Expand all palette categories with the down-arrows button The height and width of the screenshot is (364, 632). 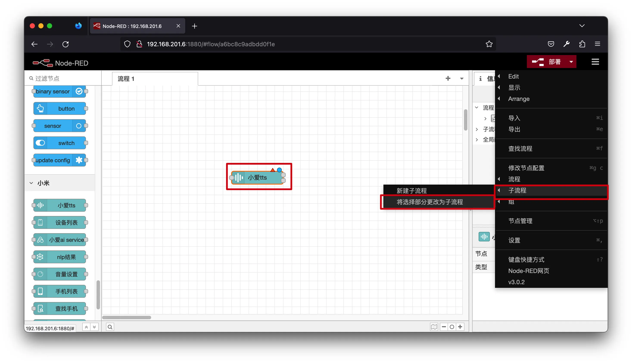(x=94, y=327)
